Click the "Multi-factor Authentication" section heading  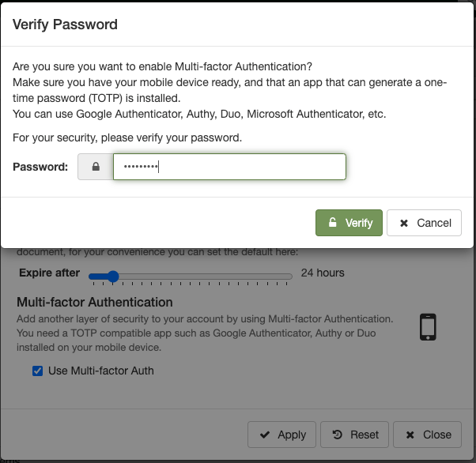tap(95, 302)
